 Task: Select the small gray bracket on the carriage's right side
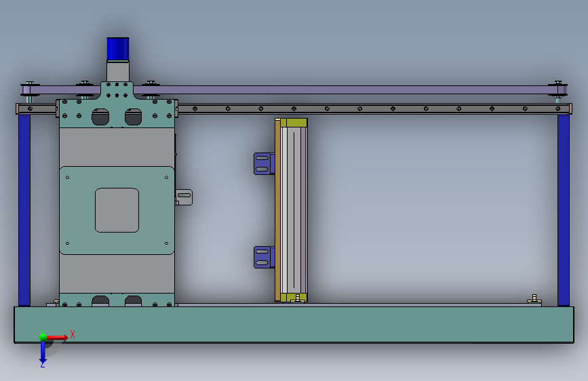(184, 197)
